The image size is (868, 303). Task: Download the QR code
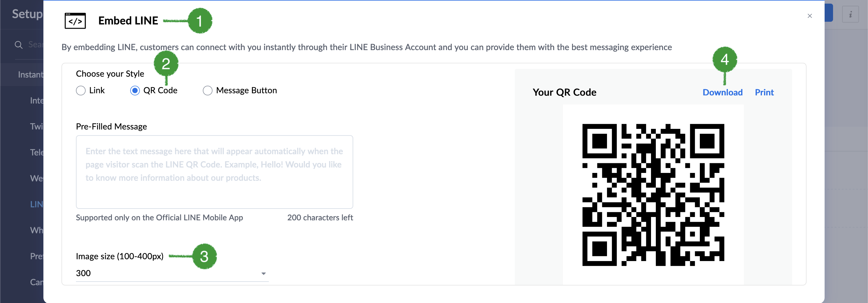point(722,92)
